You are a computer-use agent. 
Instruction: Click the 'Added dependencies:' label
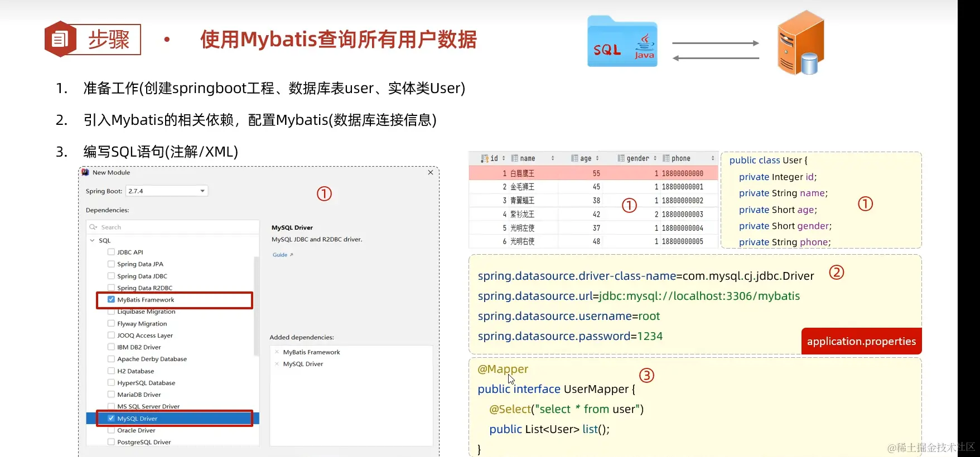pyautogui.click(x=302, y=337)
